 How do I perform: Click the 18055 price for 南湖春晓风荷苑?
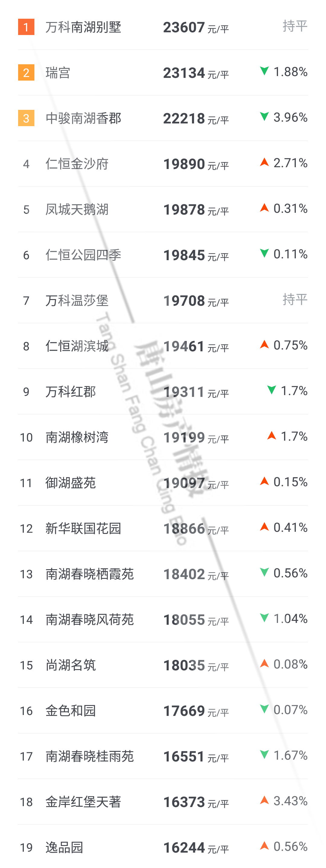coord(184,620)
